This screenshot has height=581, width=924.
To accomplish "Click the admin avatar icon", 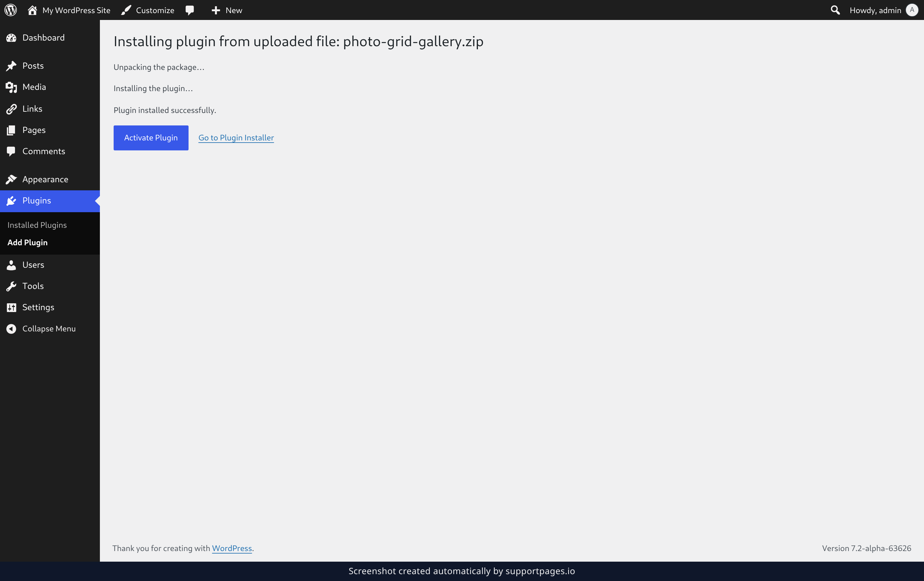I will 912,10.
